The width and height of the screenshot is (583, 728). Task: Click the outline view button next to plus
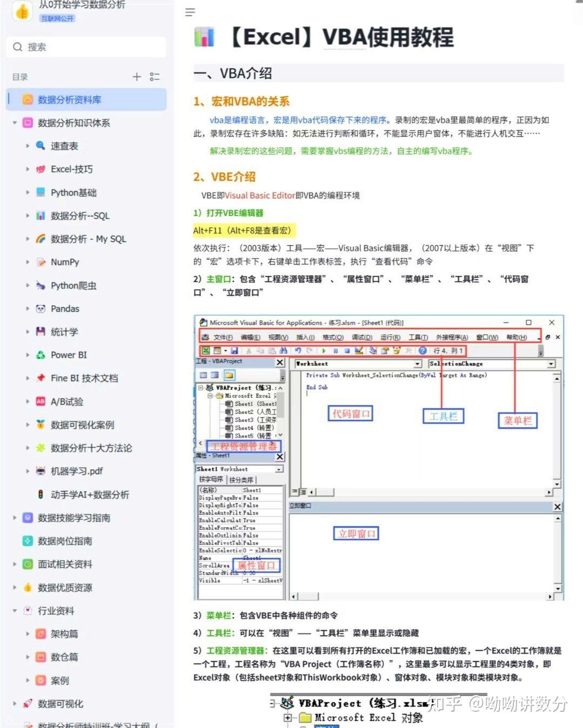(155, 77)
